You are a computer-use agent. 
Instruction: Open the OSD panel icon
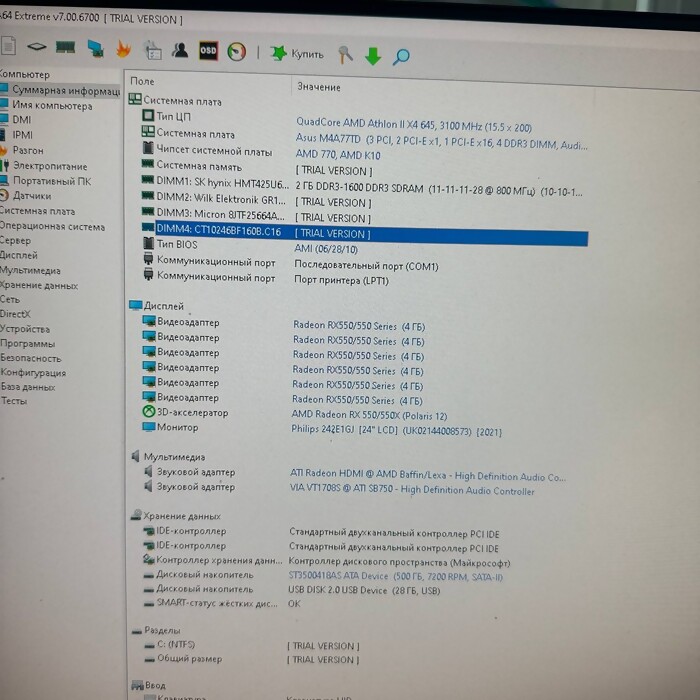(208, 51)
